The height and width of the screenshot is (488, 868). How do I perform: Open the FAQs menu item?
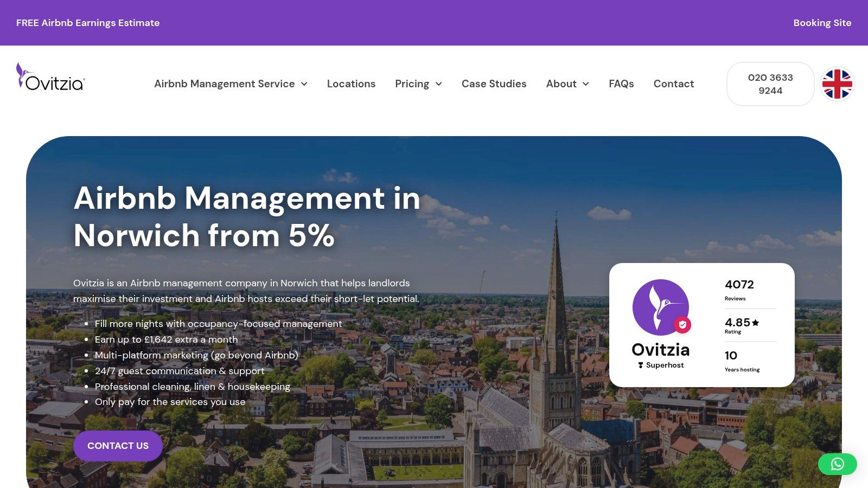point(621,84)
